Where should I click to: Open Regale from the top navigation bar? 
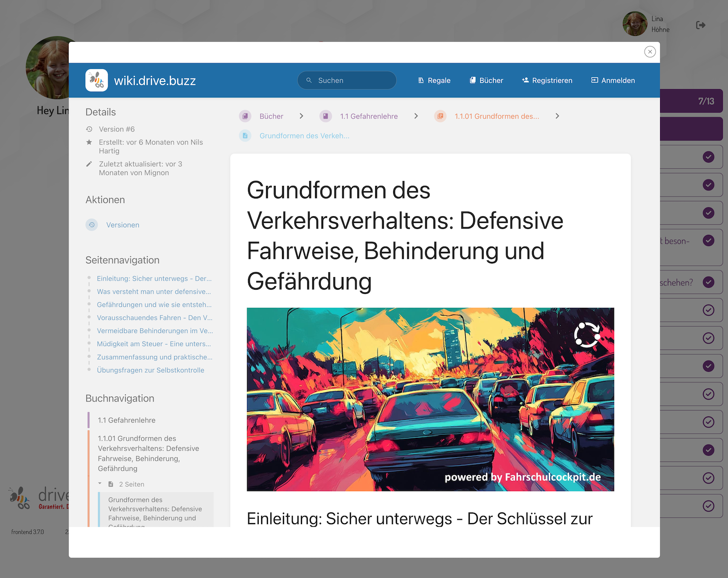(x=439, y=80)
